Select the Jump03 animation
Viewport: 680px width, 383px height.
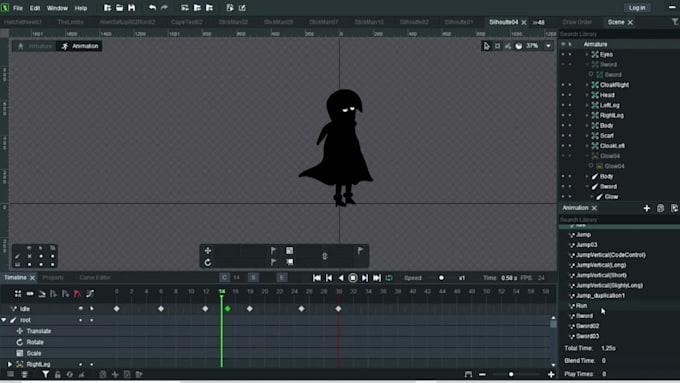coord(586,245)
